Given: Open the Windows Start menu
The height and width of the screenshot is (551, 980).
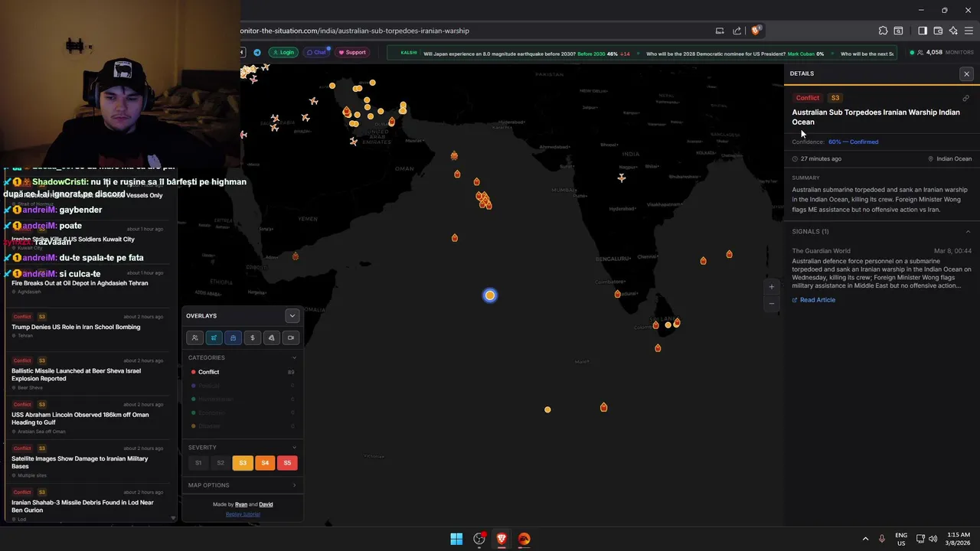Looking at the screenshot, I should 456,539.
